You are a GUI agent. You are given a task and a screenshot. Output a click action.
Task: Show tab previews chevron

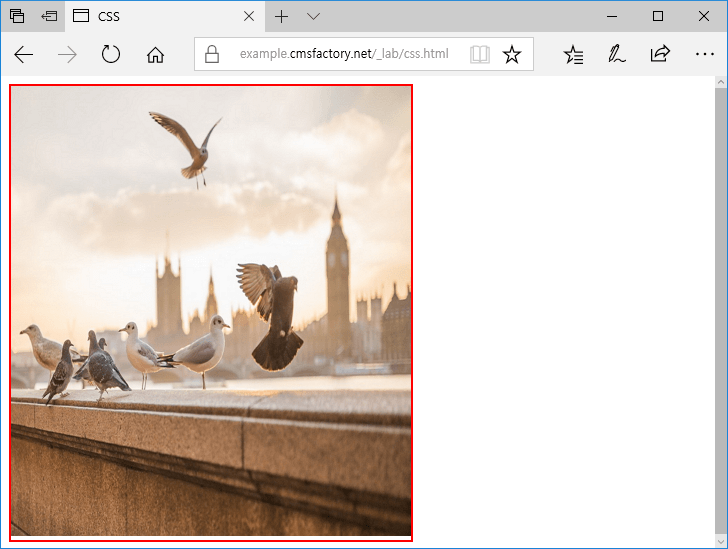pos(313,17)
